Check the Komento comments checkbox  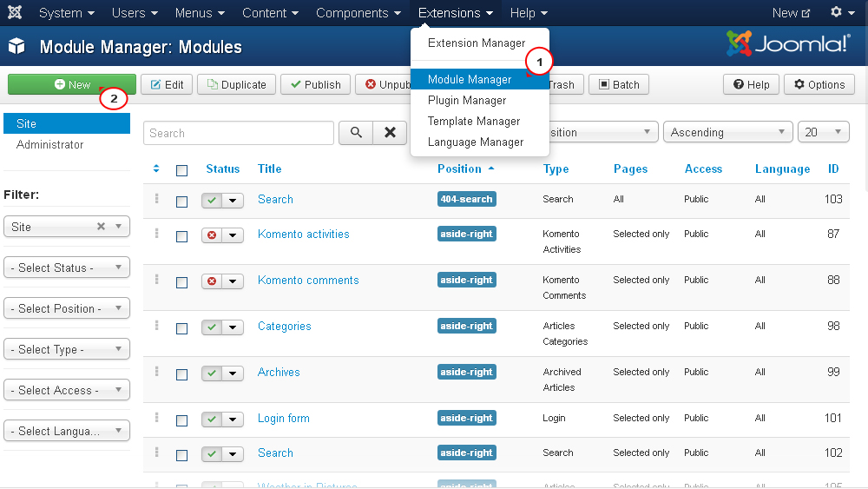pos(181,283)
